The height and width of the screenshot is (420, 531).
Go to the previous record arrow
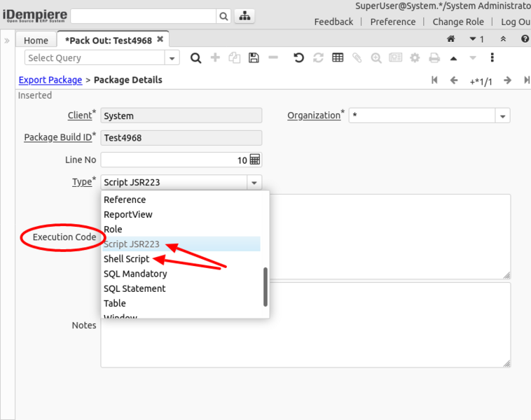[x=454, y=80]
